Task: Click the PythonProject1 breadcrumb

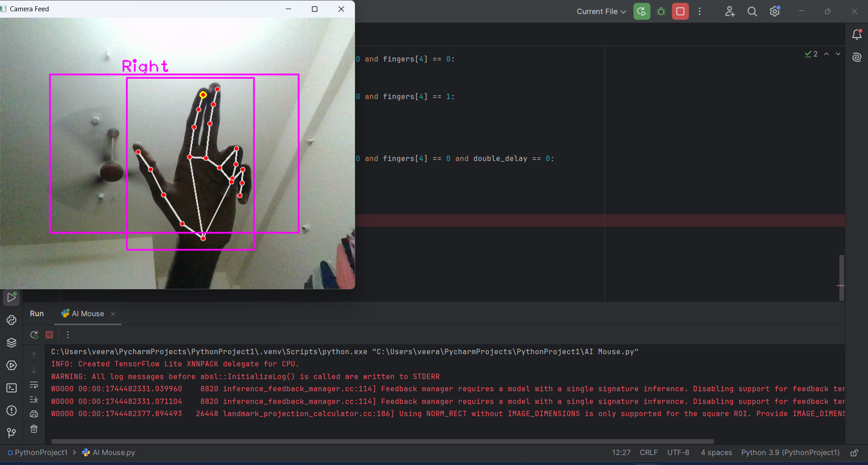Action: [x=41, y=453]
